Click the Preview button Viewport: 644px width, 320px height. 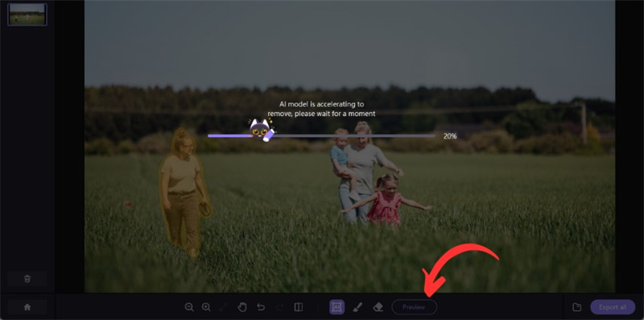414,307
